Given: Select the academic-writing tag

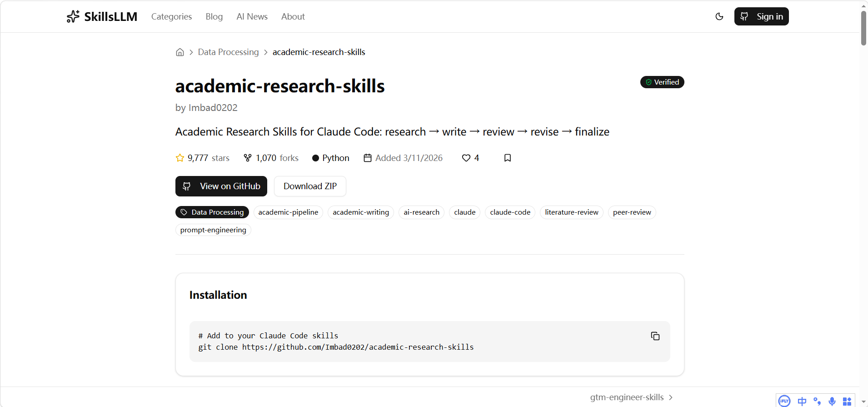Looking at the screenshot, I should [x=361, y=212].
